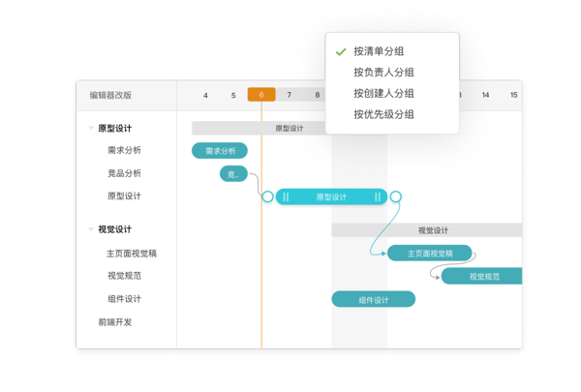Click the truncated 竞.. task bar
This screenshot has height=392, width=581.
[233, 174]
